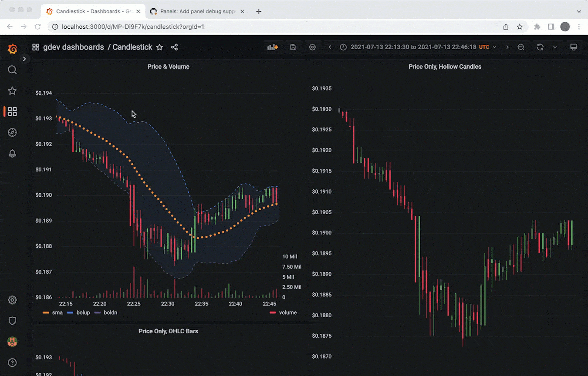Click the Add panel icon

click(272, 47)
